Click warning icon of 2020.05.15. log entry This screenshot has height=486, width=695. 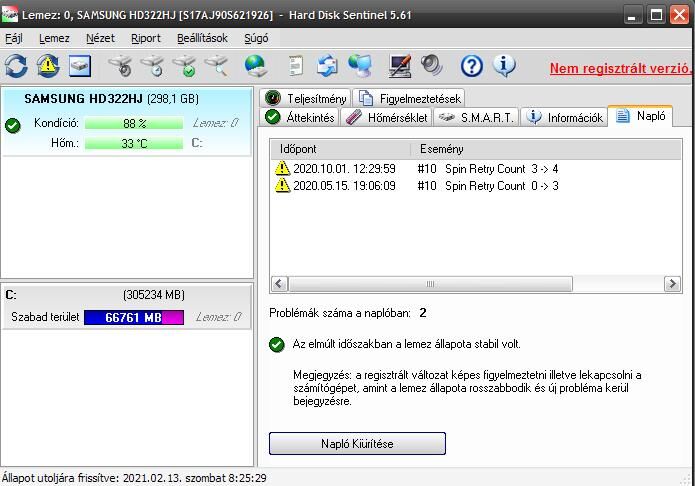pyautogui.click(x=282, y=185)
